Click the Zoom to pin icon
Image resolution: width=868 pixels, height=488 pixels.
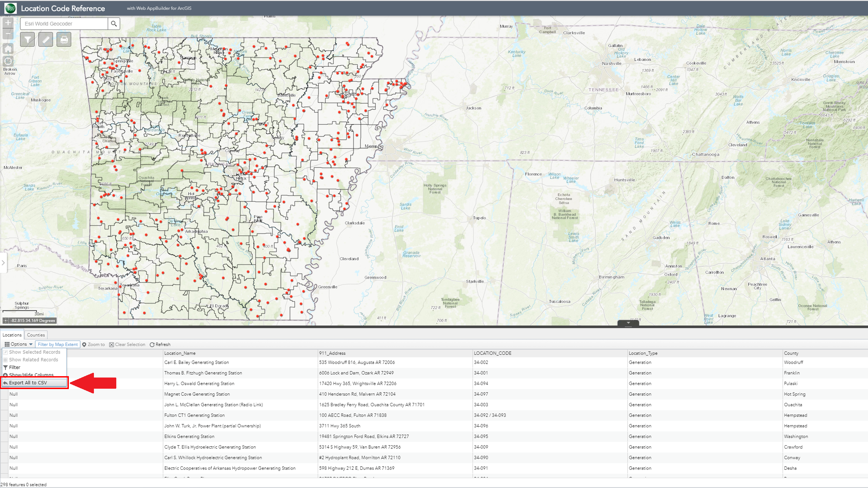click(84, 344)
